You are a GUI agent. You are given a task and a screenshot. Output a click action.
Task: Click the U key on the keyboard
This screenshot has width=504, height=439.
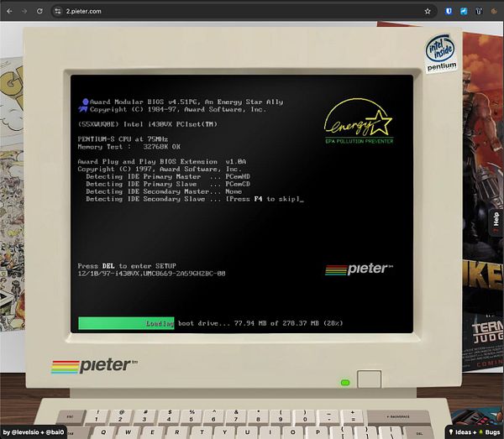point(247,432)
